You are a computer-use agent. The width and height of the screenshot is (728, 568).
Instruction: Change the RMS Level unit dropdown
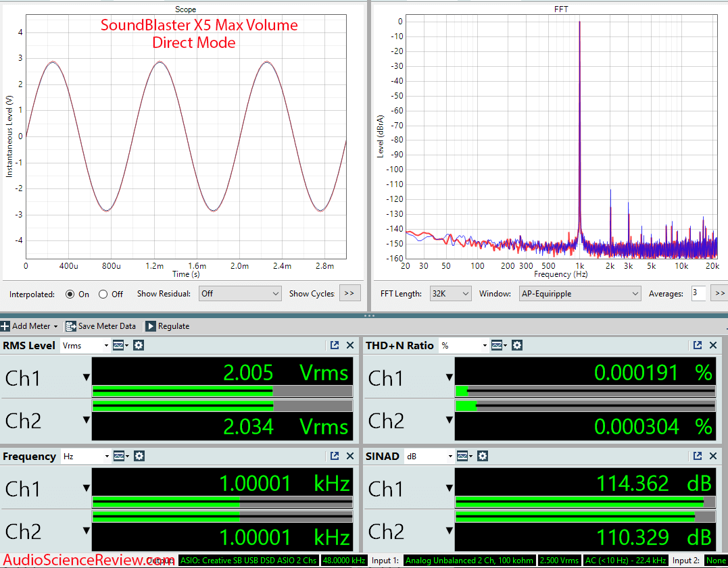coord(85,346)
